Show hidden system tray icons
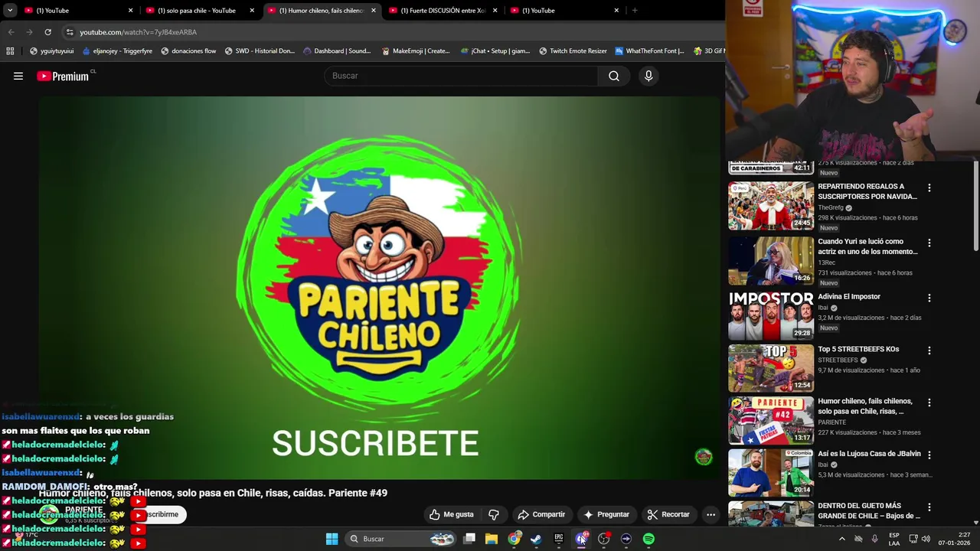Screen dimensions: 980x551 [x=841, y=539]
